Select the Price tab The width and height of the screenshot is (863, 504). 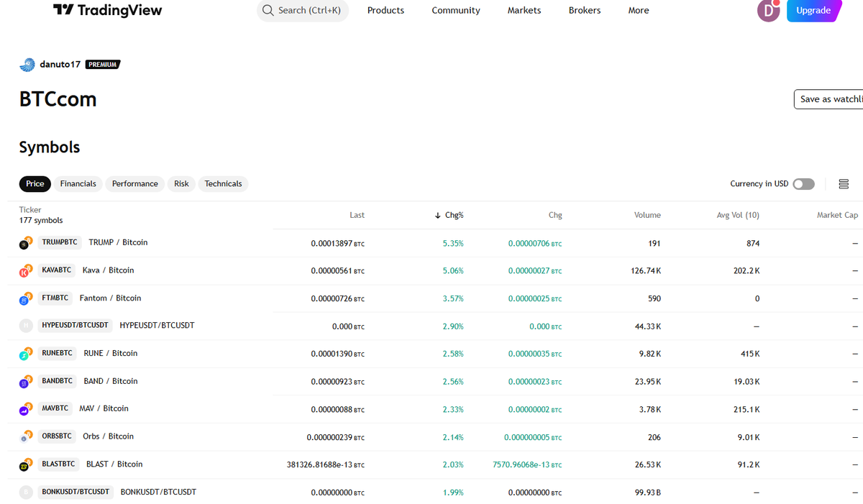point(35,184)
